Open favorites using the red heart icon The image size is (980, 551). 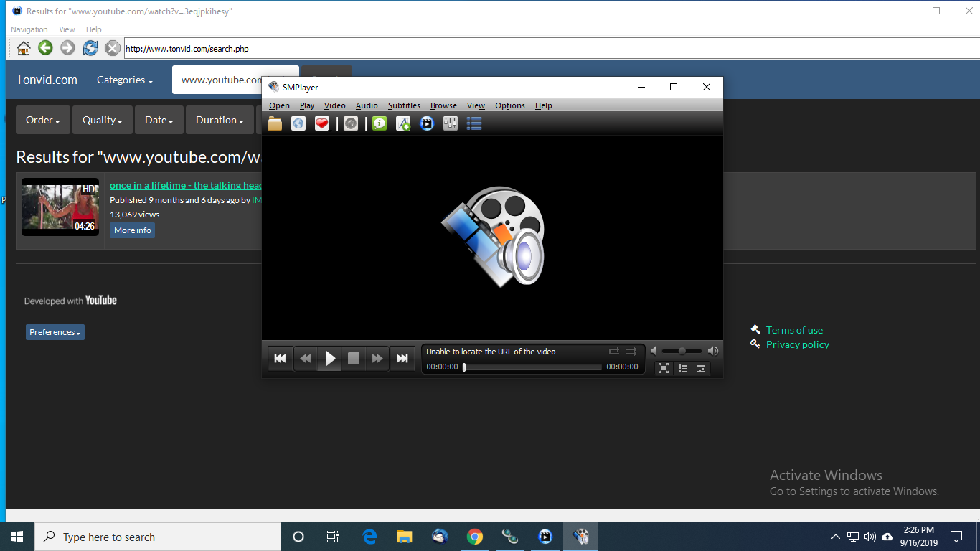tap(322, 123)
